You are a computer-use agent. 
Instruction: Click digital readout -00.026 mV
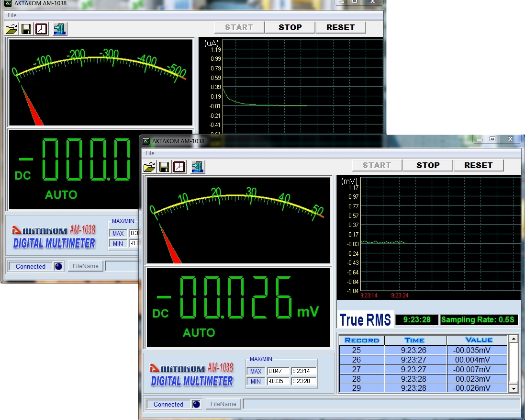point(238,307)
